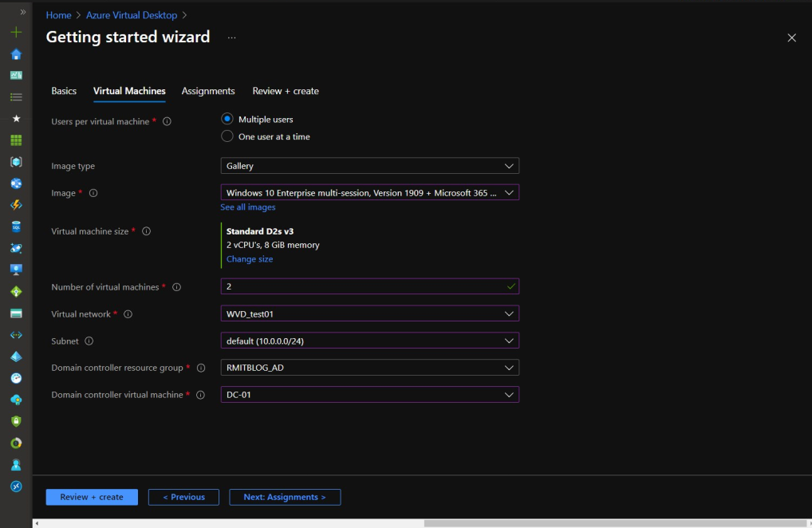The width and height of the screenshot is (812, 528).
Task: Open Load balancers green diamond icon
Action: [16, 291]
